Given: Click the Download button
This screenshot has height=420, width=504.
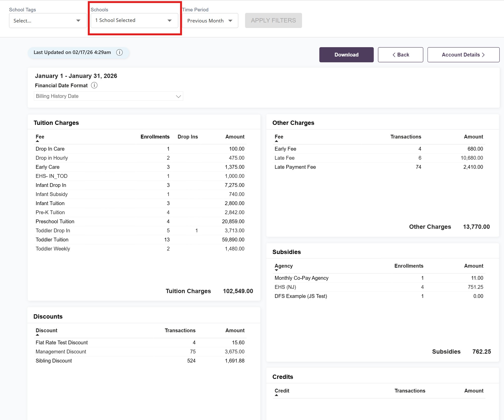Looking at the screenshot, I should 346,55.
